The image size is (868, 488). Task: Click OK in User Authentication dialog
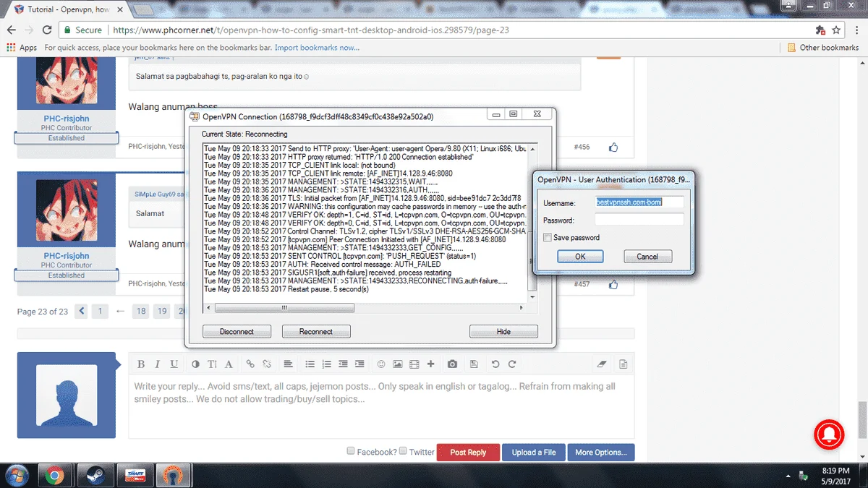point(580,256)
